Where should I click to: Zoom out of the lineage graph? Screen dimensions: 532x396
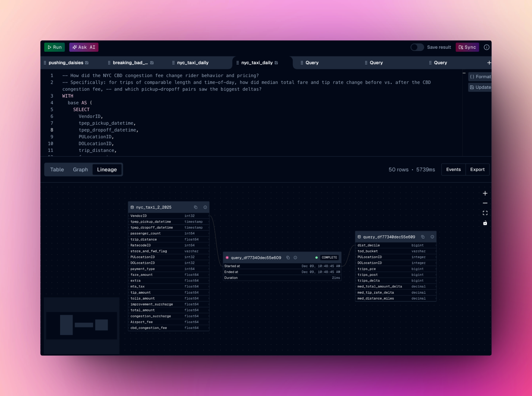coord(485,203)
